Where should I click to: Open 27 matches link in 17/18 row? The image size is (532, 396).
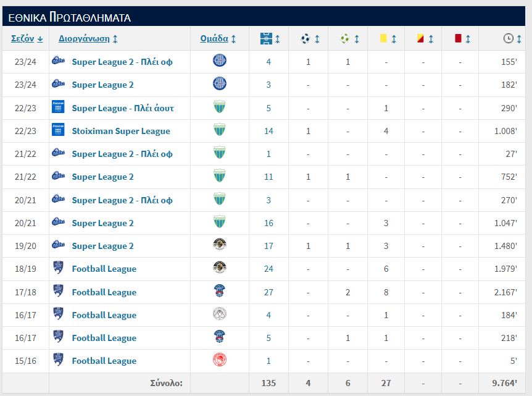[268, 292]
